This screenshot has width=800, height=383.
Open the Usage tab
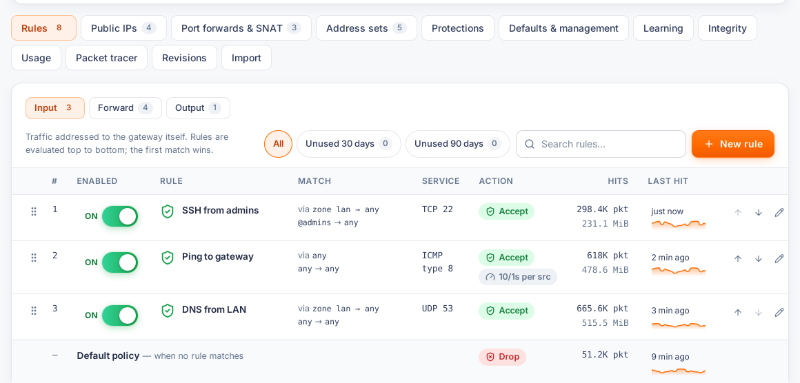(36, 58)
